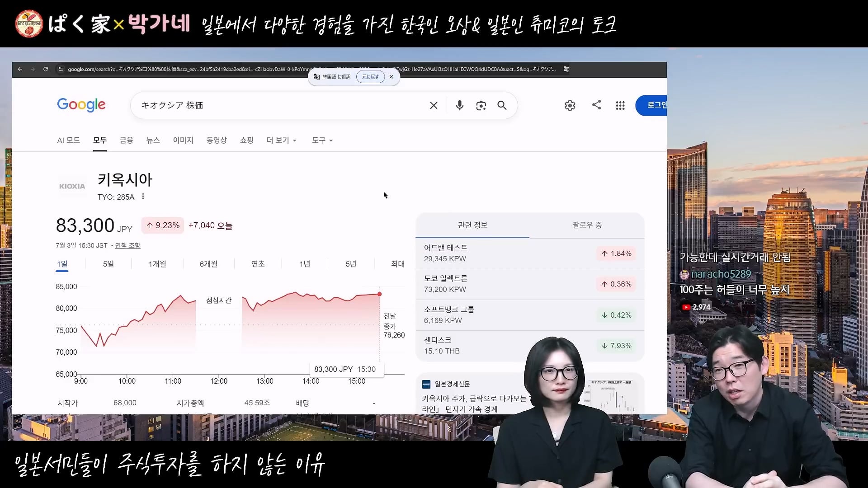868x488 pixels.
Task: Click the translate icon in address bar
Action: pos(566,69)
